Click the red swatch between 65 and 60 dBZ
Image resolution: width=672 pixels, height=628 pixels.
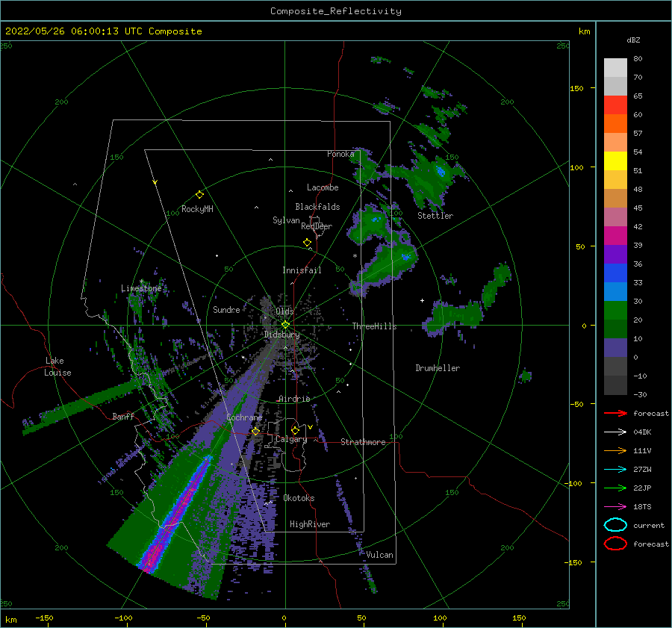pos(615,105)
